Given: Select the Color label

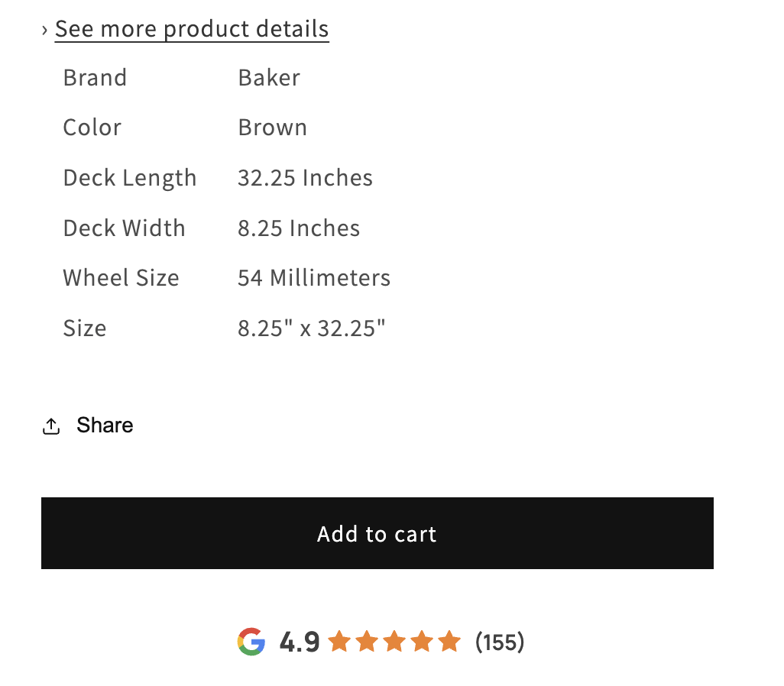Looking at the screenshot, I should click(x=92, y=128).
